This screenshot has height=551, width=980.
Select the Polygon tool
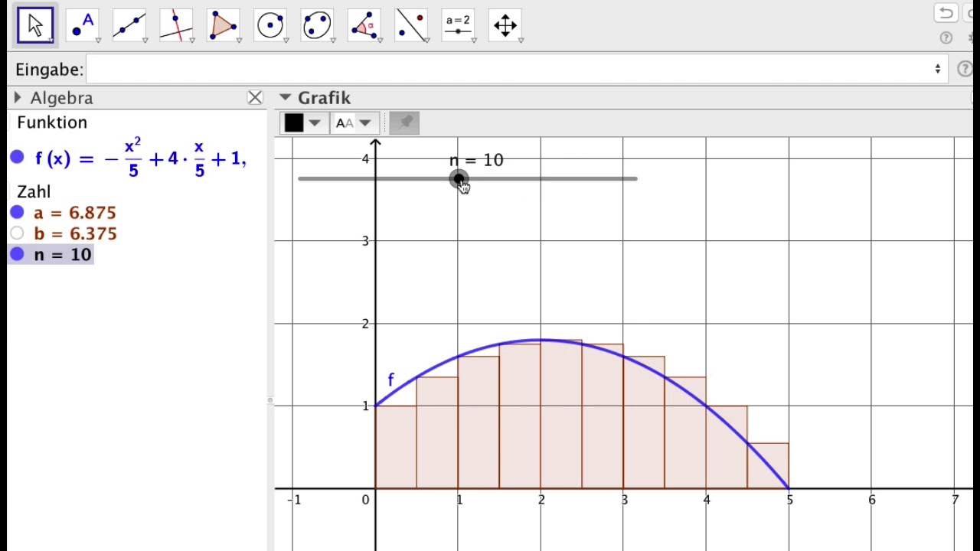tap(223, 25)
